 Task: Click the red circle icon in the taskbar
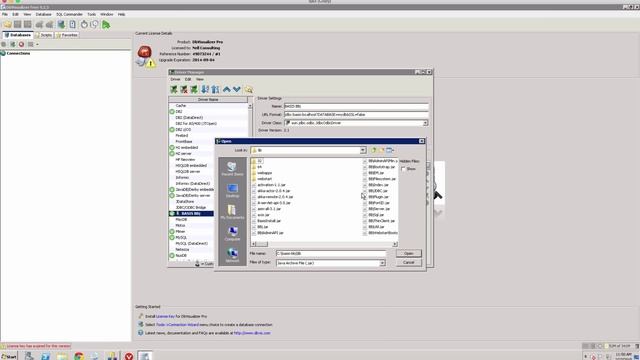click(129, 356)
